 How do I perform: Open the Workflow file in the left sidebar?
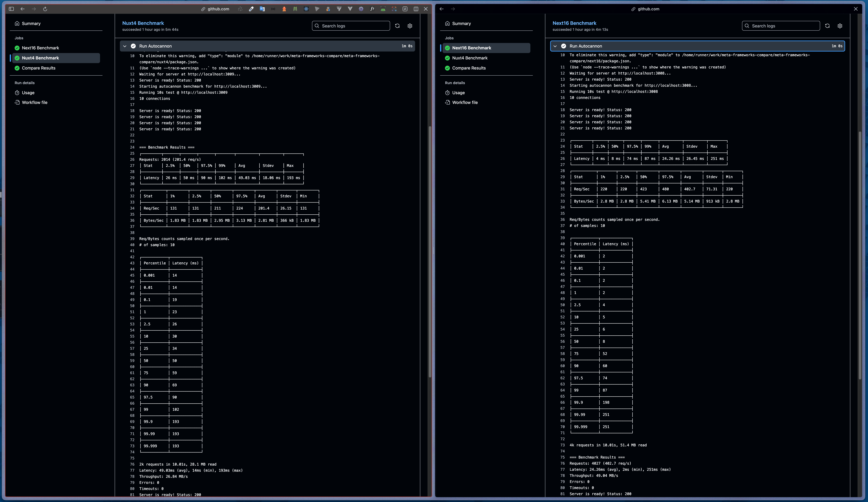tap(34, 102)
